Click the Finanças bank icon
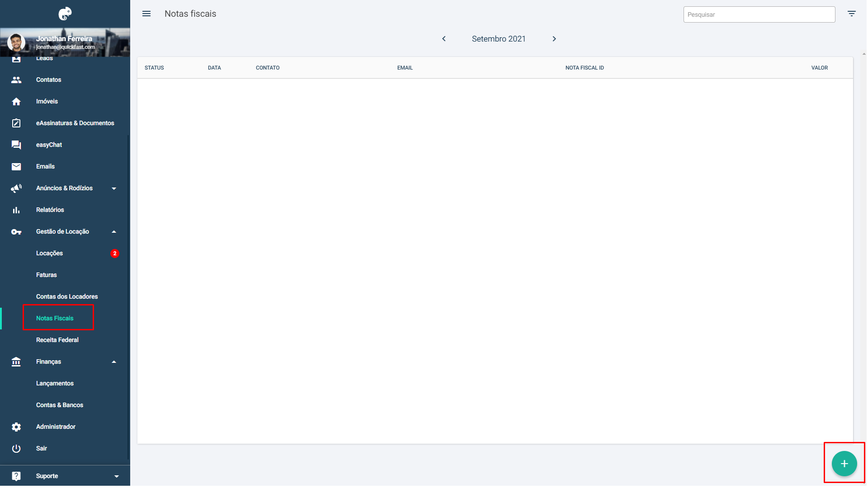 coord(16,362)
